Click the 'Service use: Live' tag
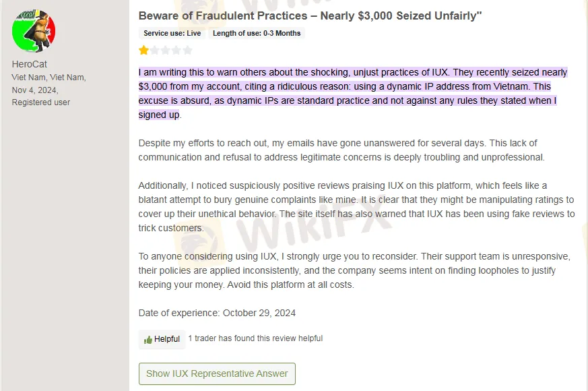This screenshot has height=391, width=588. click(172, 33)
